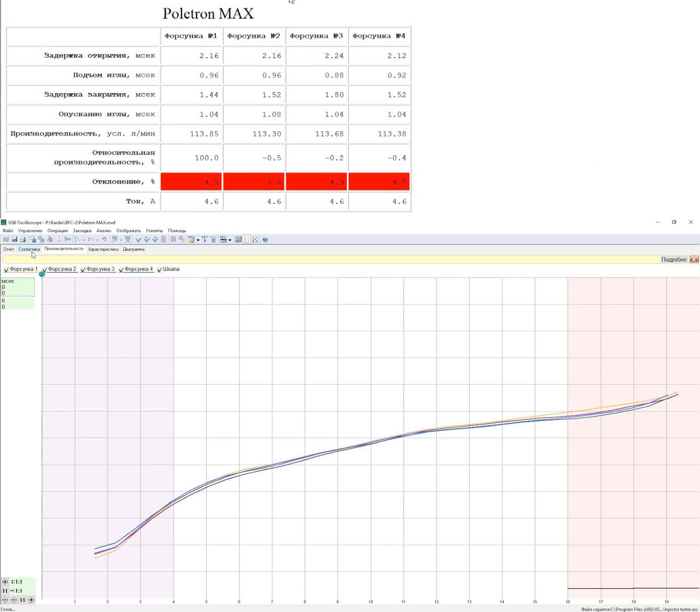This screenshot has height=612, width=700.
Task: Expand the script panel dropdown arrow
Action: coord(230,240)
